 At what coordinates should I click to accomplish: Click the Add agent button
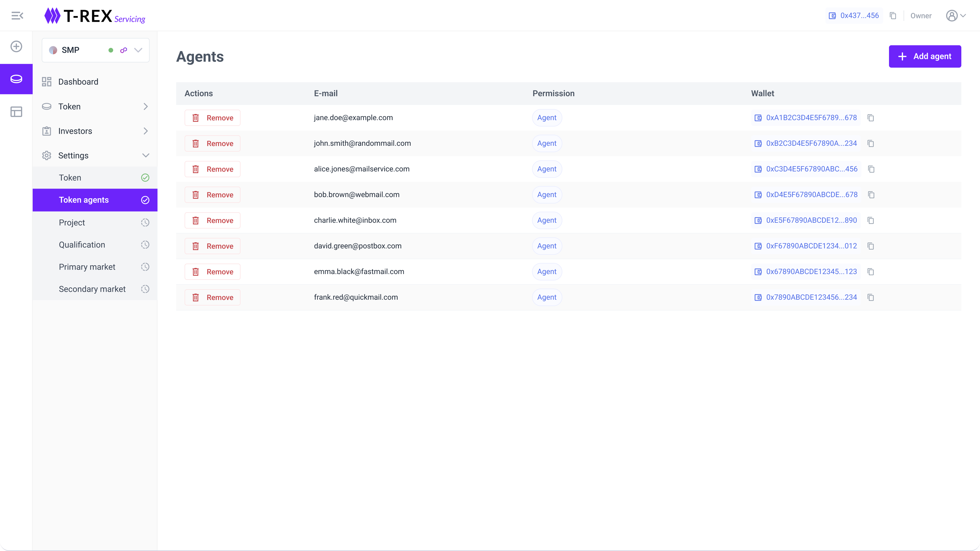click(x=925, y=56)
